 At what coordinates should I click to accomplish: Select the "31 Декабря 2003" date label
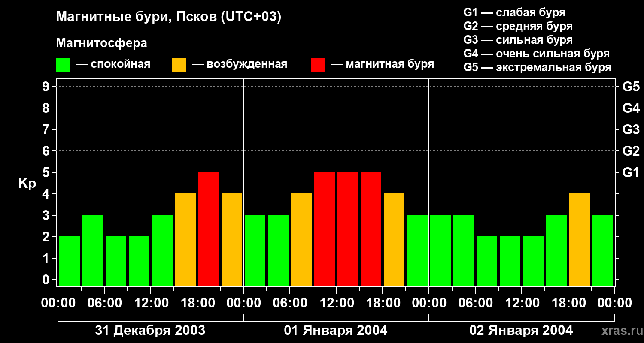tap(150, 331)
